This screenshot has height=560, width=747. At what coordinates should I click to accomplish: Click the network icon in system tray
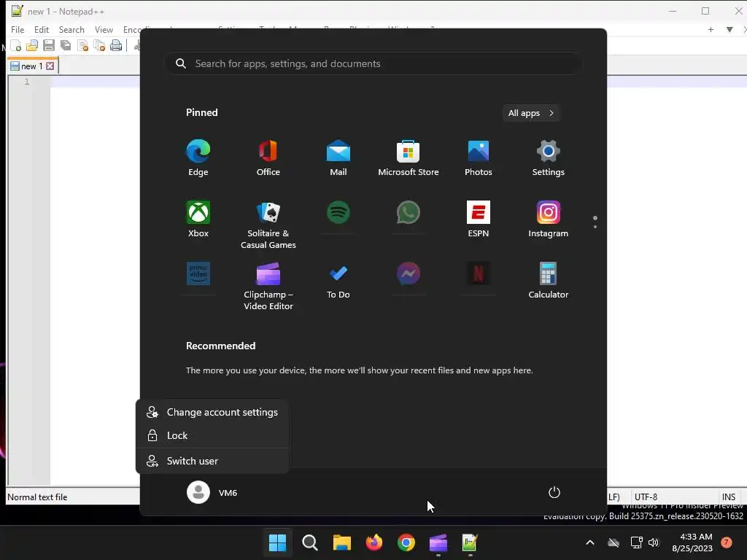tap(636, 542)
